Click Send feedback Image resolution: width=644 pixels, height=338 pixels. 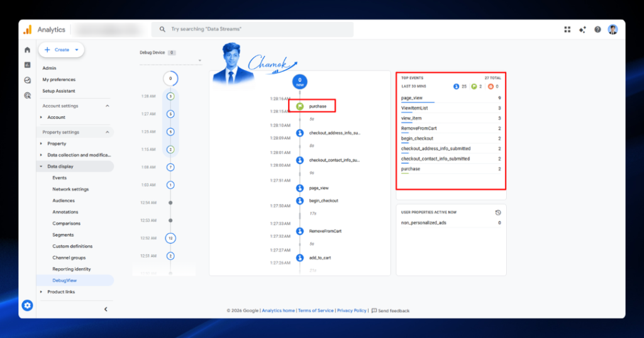pos(391,311)
